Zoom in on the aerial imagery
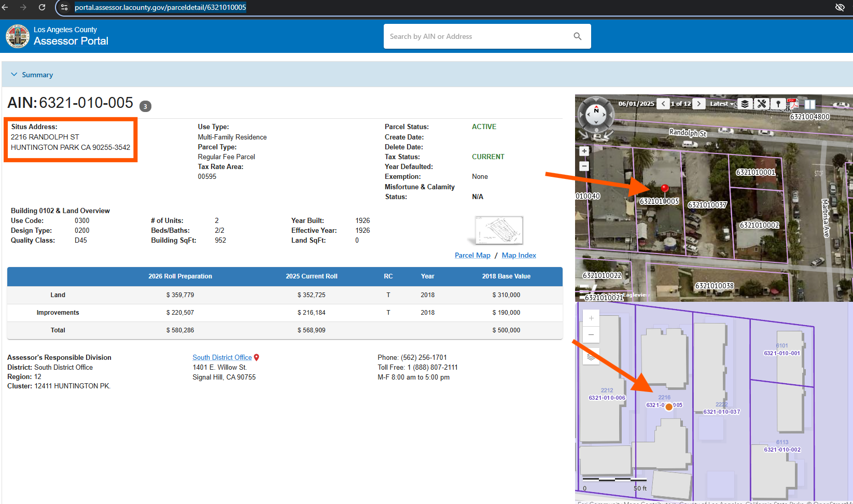Screen dimensions: 853x504 tap(584, 151)
